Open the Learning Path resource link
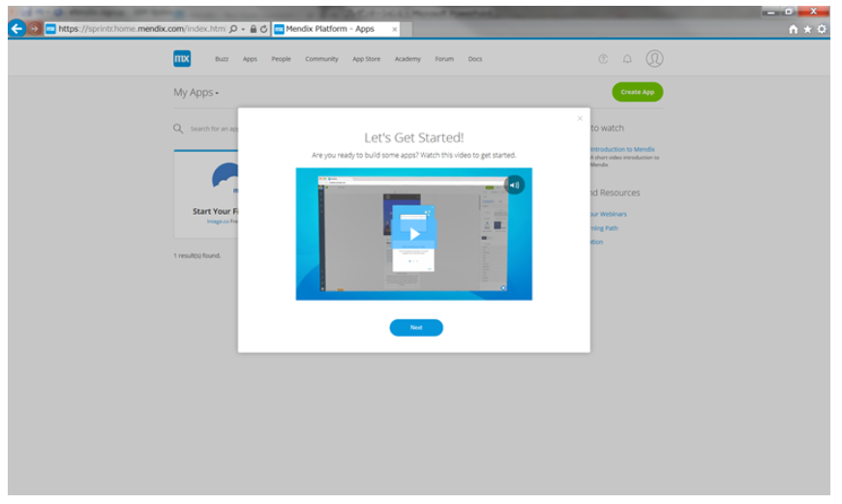Screen dimensions: 842x504 pos(604,228)
